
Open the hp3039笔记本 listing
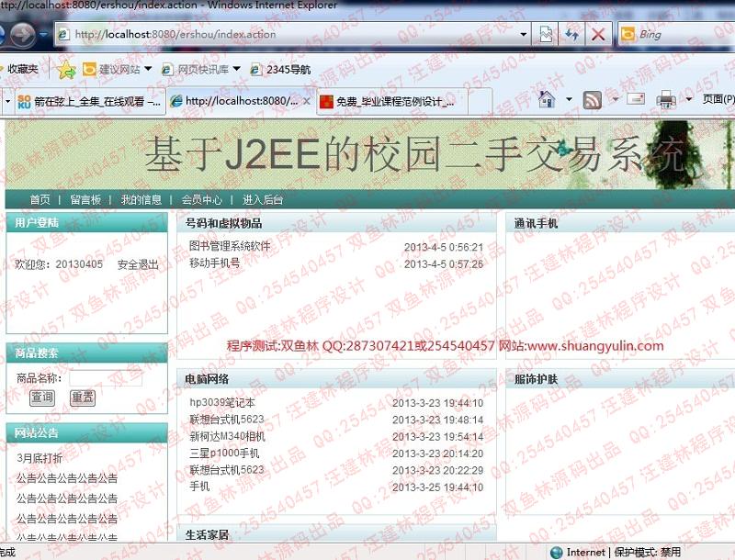click(222, 402)
